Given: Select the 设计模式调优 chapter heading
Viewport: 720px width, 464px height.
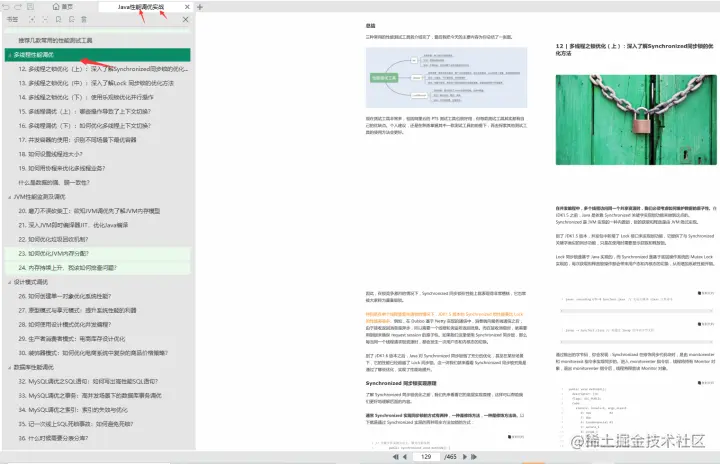Looking at the screenshot, I should pyautogui.click(x=31, y=282).
